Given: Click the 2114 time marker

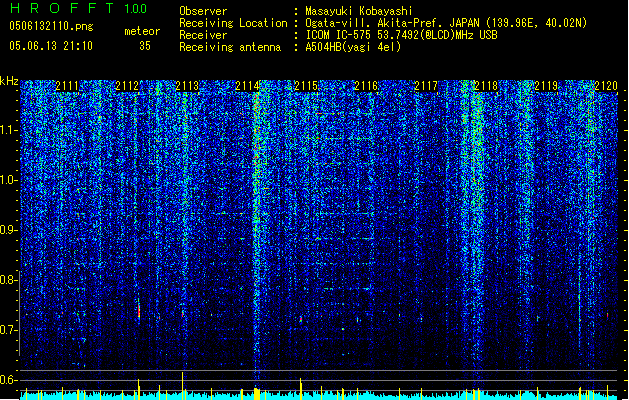Looking at the screenshot, I should (x=247, y=86).
